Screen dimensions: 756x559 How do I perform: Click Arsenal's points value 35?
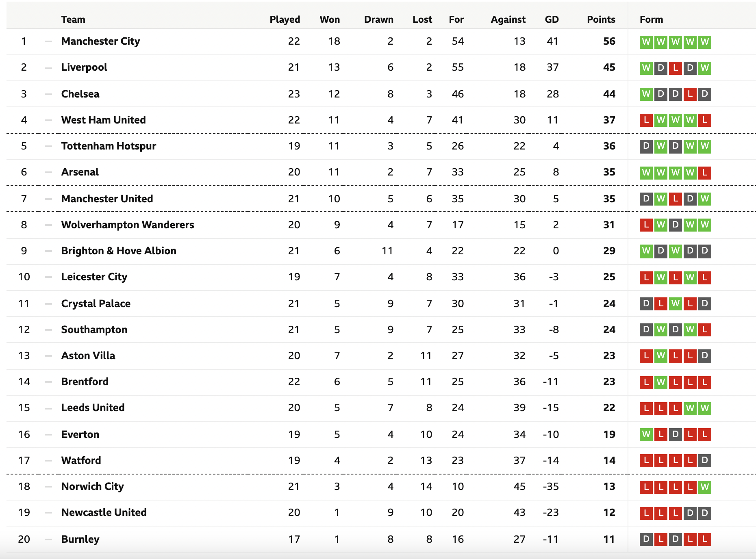click(609, 172)
